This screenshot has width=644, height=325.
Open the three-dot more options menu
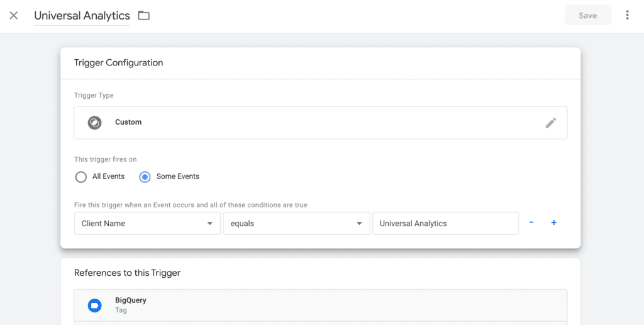tap(627, 15)
